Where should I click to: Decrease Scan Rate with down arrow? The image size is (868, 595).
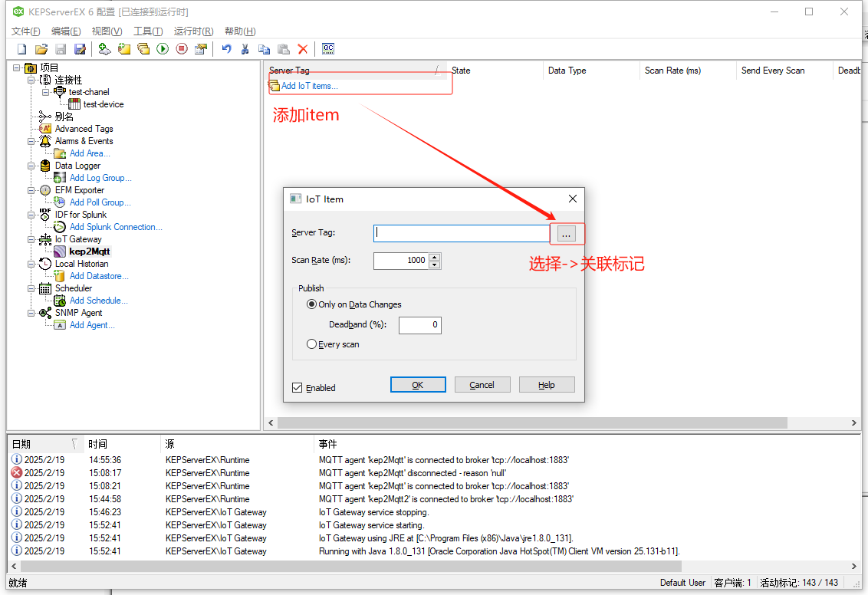tap(435, 265)
